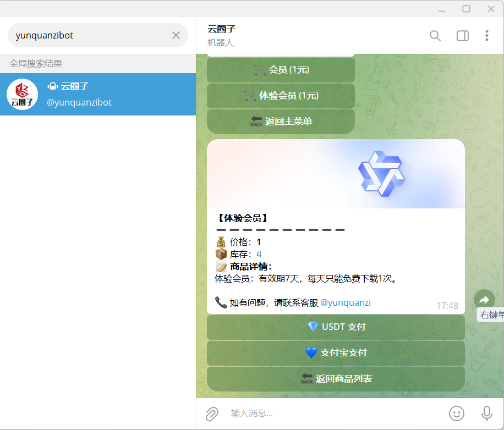Select the 云圈子 search result
Viewport: 504px width, 430px height.
click(x=98, y=94)
